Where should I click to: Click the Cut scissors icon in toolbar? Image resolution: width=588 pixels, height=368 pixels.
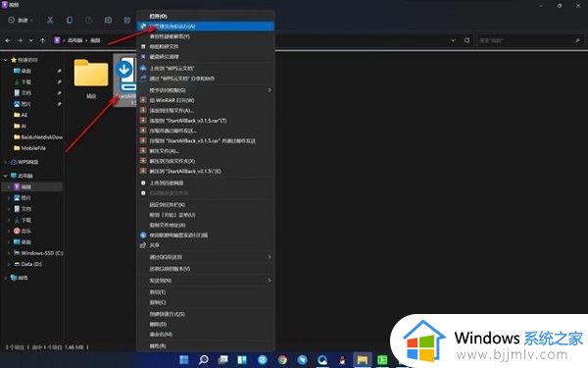(50, 20)
